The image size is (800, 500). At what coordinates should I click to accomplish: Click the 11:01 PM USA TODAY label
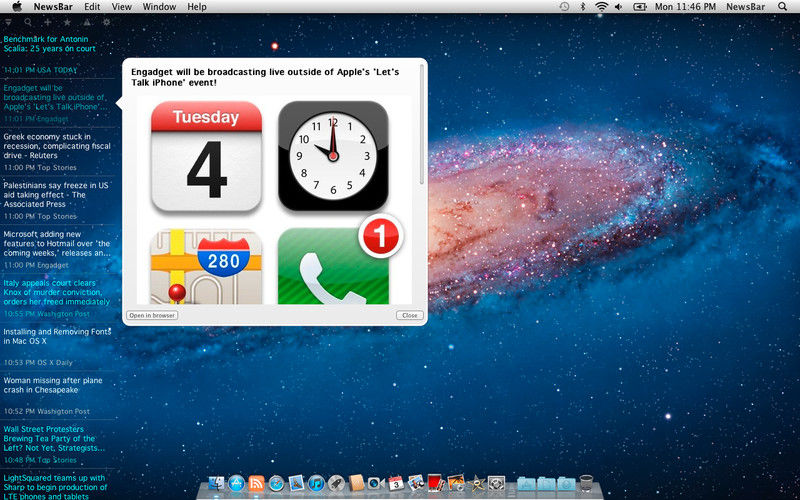pyautogui.click(x=41, y=70)
